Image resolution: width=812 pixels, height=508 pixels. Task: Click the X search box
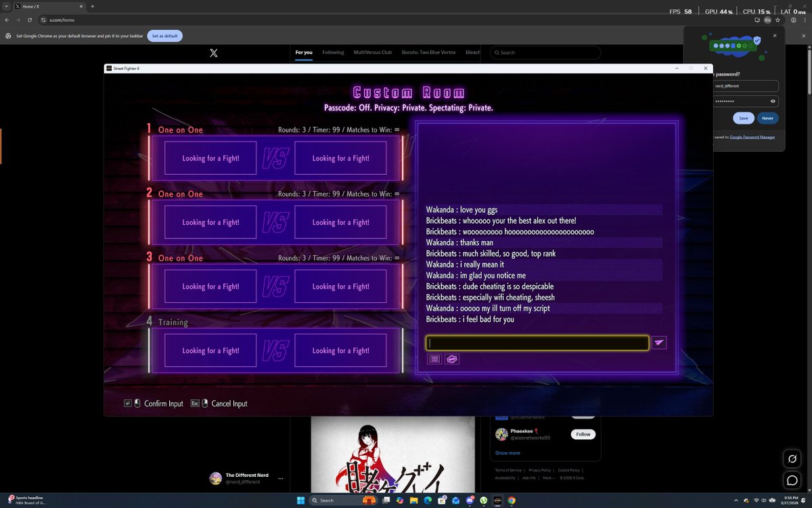(545, 52)
